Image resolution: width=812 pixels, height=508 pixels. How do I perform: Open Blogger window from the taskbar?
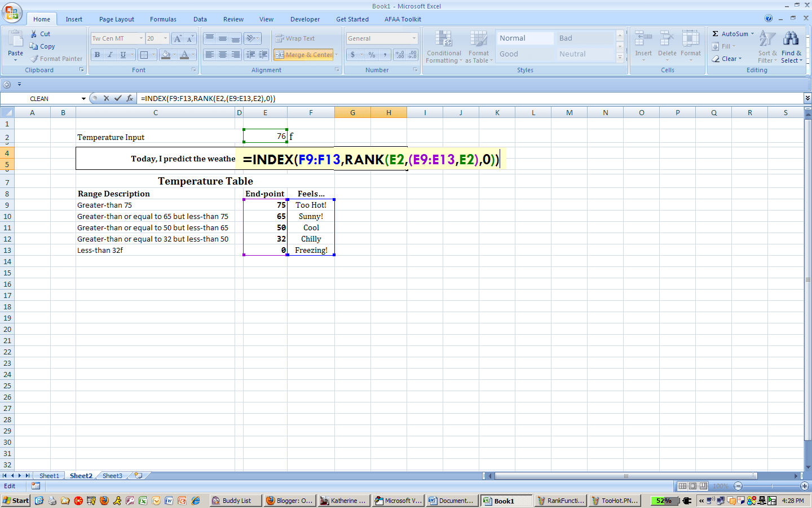(289, 501)
